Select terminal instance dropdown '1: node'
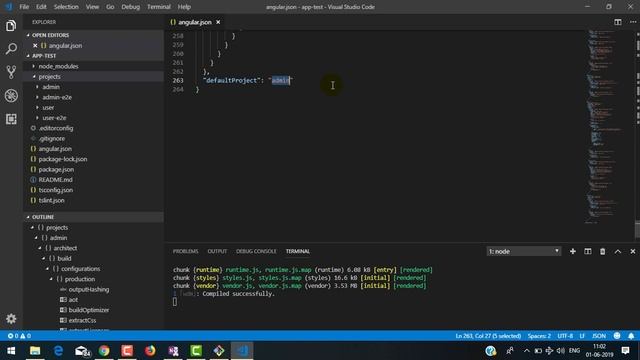The width and height of the screenshot is (640, 360). click(524, 251)
